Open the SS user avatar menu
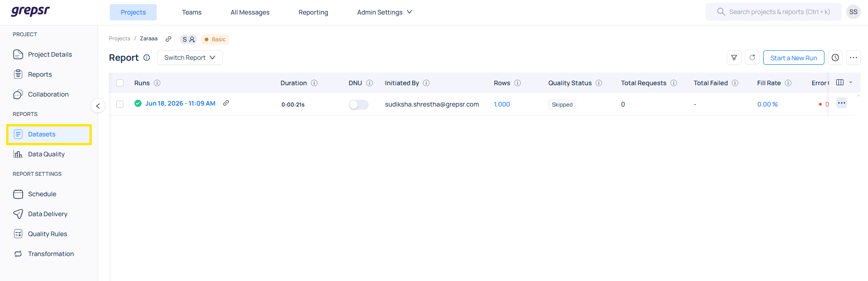The image size is (868, 281). pyautogui.click(x=853, y=12)
